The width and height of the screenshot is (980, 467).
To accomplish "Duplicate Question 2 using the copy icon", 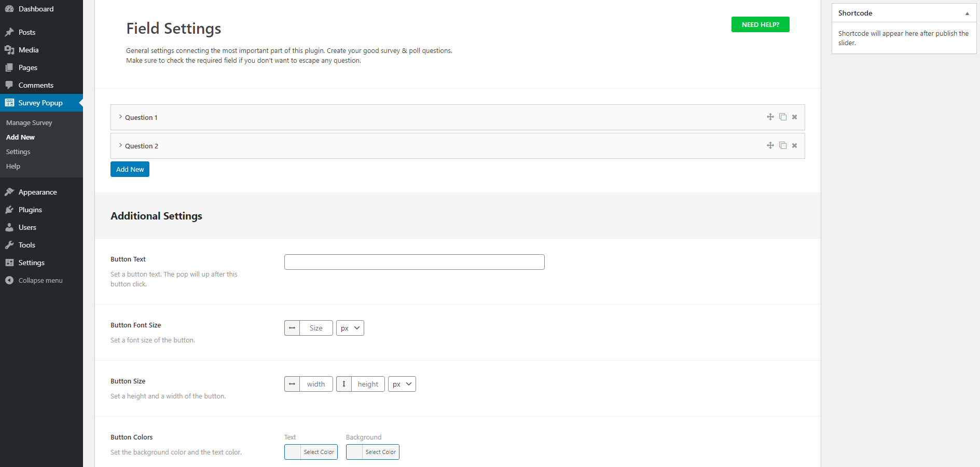I will pos(783,145).
